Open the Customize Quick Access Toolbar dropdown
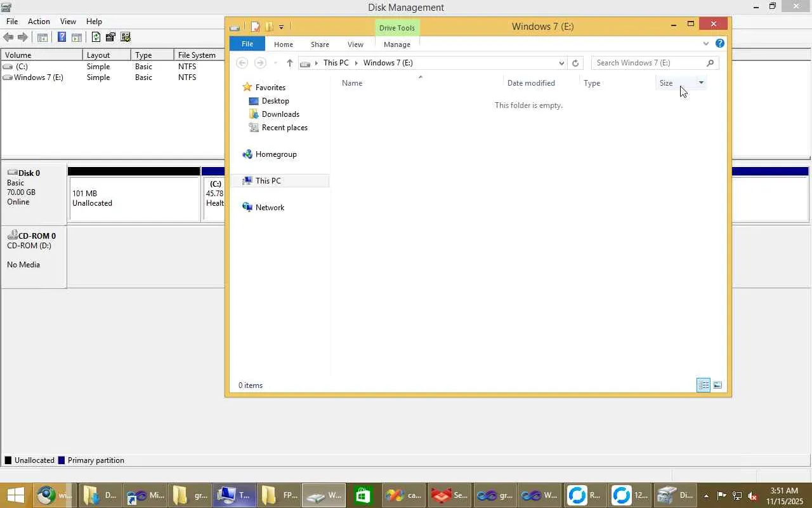 tap(281, 27)
